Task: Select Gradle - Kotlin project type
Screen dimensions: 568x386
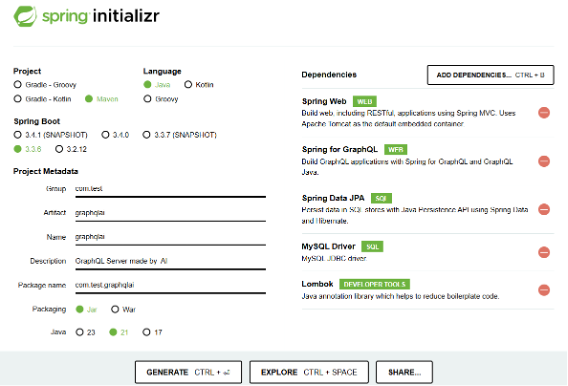Action: (42, 99)
